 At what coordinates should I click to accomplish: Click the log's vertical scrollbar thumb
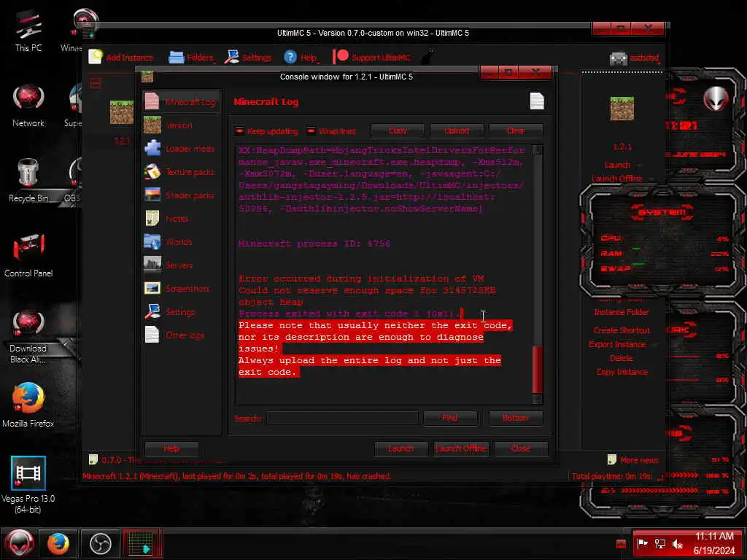point(537,369)
